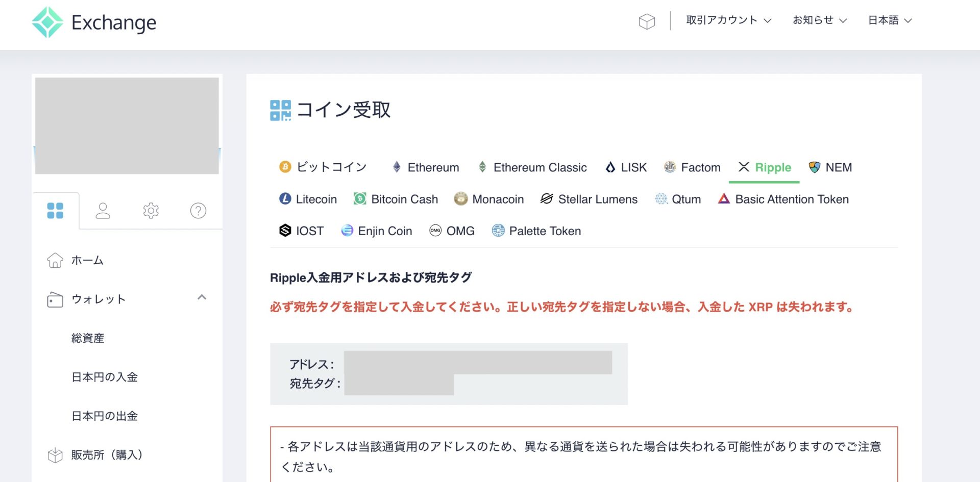Click the cube icon in the header
This screenshot has height=482, width=980.
[x=647, y=21]
